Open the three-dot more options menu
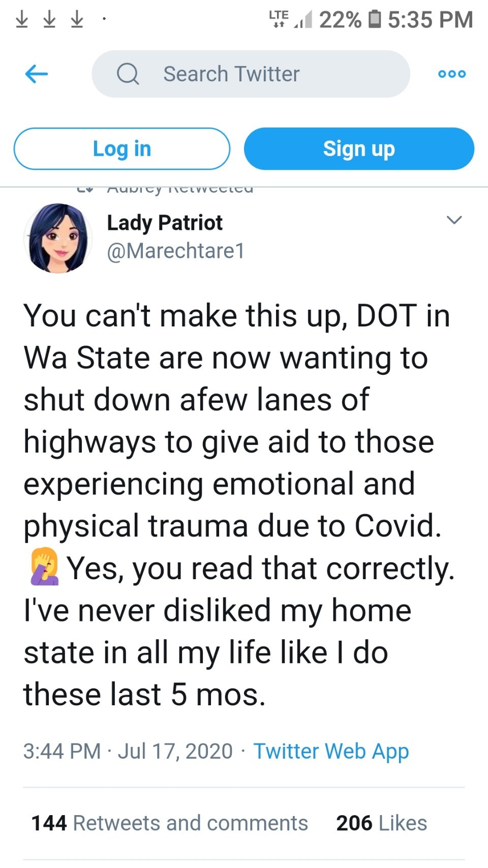Screen dimensions: 488x868 (451, 74)
